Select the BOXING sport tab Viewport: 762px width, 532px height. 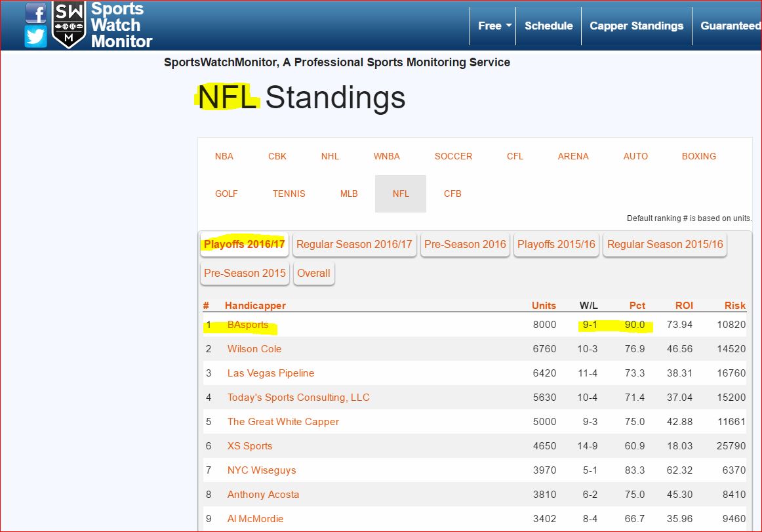[699, 156]
